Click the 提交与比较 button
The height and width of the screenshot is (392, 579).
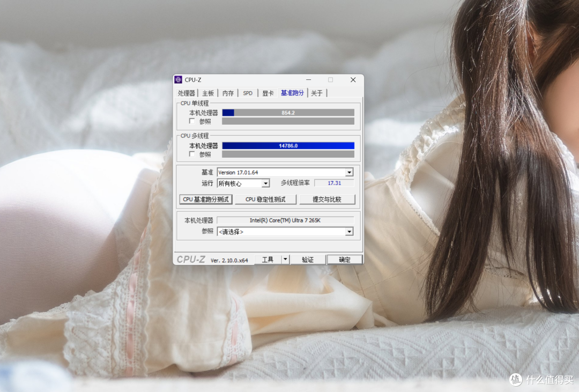coord(327,199)
